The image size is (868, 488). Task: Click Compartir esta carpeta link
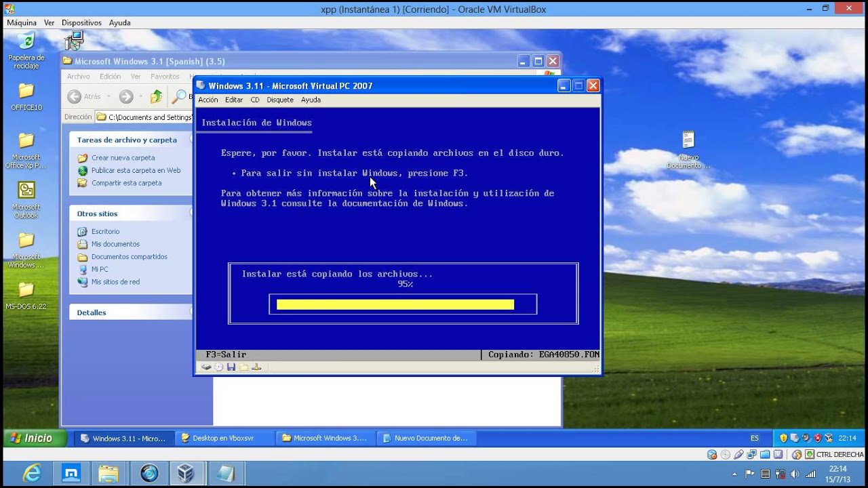tap(126, 183)
